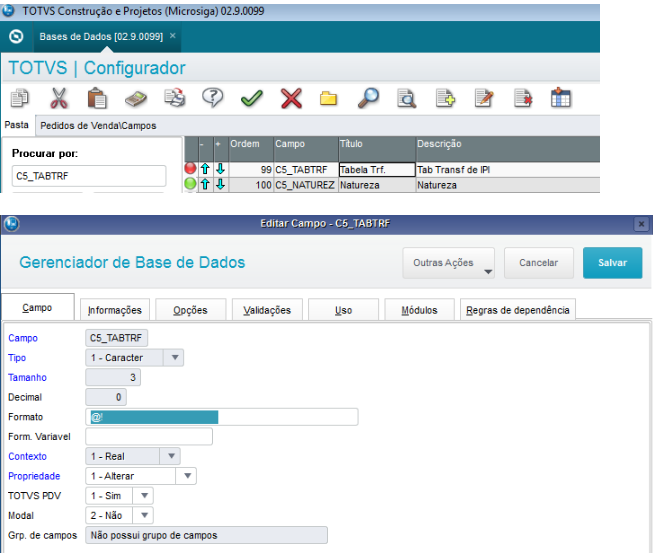
Task: Go to the Uso tab
Action: pos(343,310)
